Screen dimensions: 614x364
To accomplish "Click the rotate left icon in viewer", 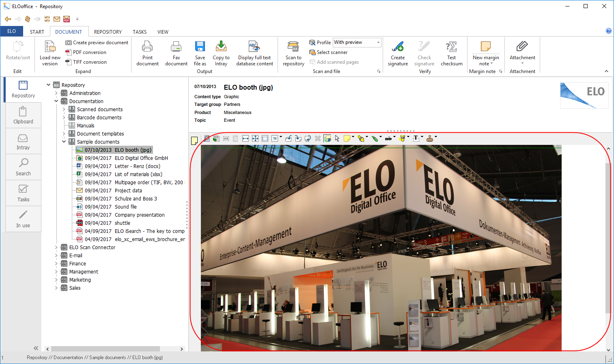I will point(289,138).
